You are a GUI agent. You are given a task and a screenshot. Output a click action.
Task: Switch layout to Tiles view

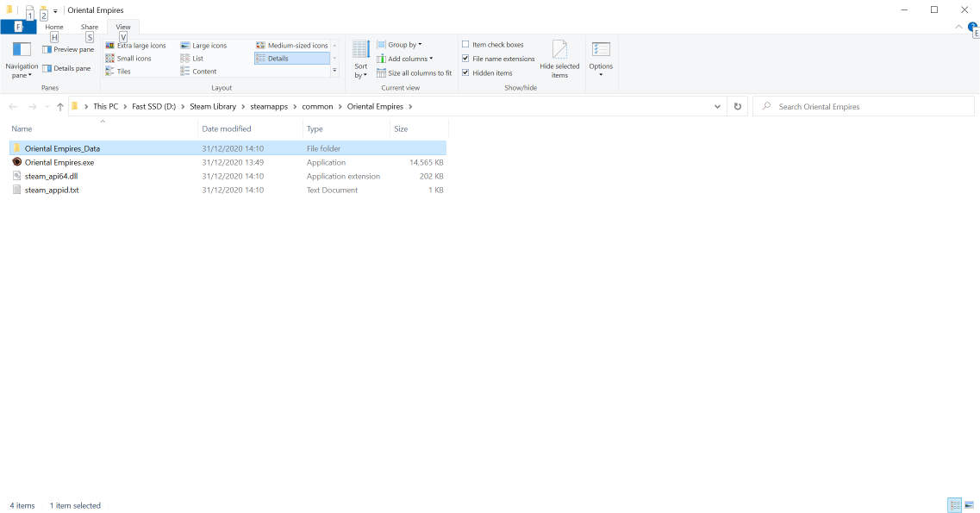tap(118, 72)
